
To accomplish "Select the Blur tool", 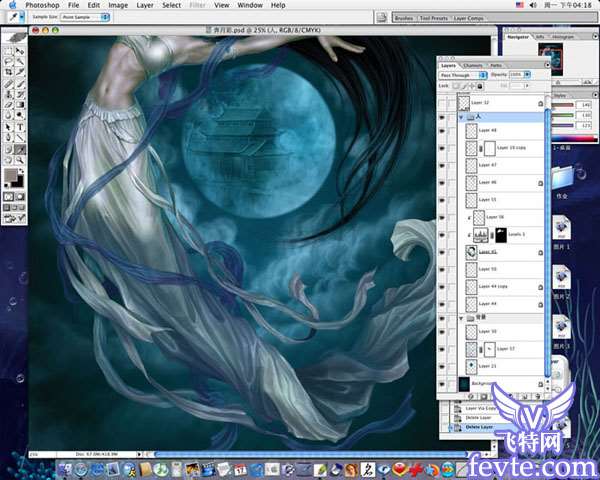I will [x=8, y=115].
